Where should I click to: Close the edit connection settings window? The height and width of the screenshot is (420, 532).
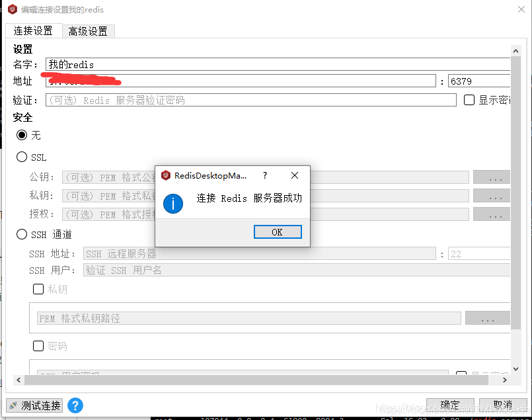point(521,9)
